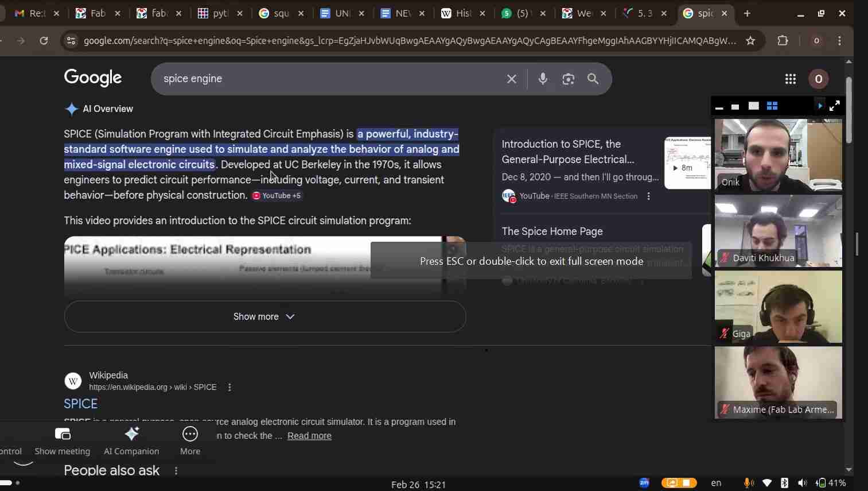Open the Wi-Fi network tray icon
The image size is (868, 491).
point(767,484)
